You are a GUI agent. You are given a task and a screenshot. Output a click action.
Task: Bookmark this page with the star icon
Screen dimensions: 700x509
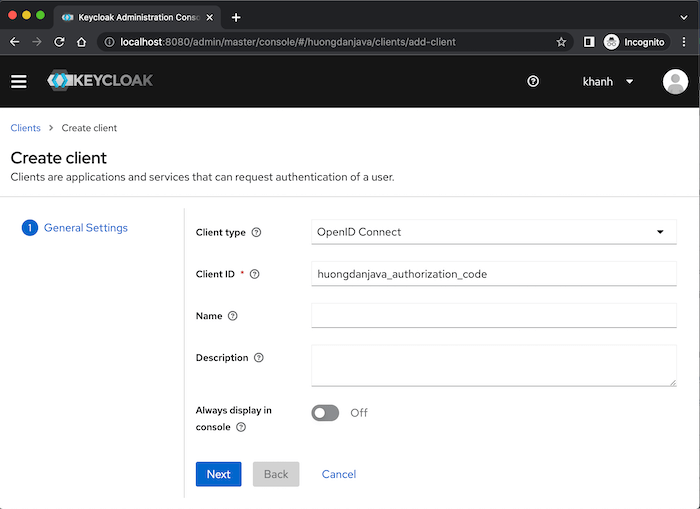click(x=561, y=42)
